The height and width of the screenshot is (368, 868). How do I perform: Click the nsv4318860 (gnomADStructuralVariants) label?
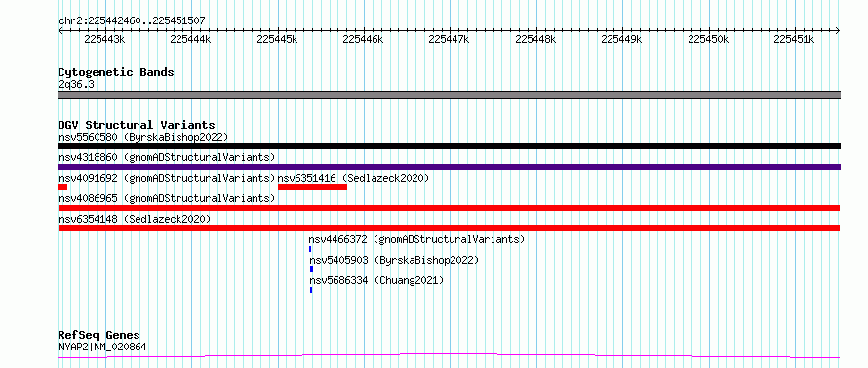tap(167, 157)
